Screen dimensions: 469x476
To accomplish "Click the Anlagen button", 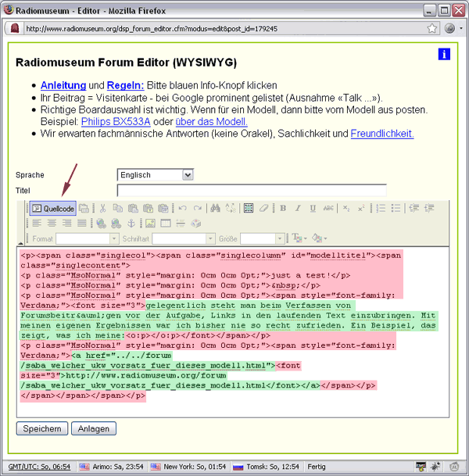I will click(x=94, y=428).
